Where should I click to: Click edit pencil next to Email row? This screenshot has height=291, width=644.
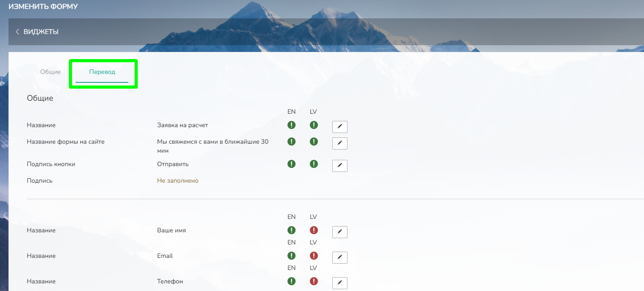coord(339,257)
